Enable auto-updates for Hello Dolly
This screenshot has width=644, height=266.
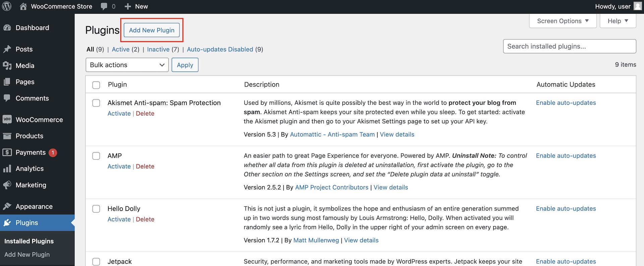pyautogui.click(x=566, y=209)
